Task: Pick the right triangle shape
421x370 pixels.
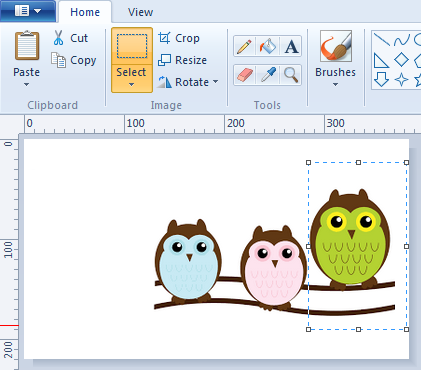Action: pos(381,60)
